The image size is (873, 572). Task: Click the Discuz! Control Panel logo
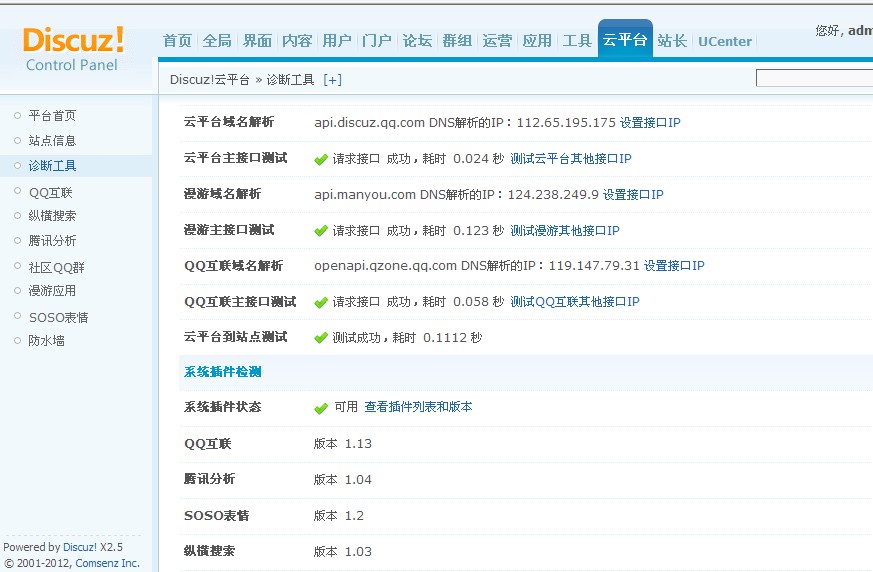[x=73, y=48]
